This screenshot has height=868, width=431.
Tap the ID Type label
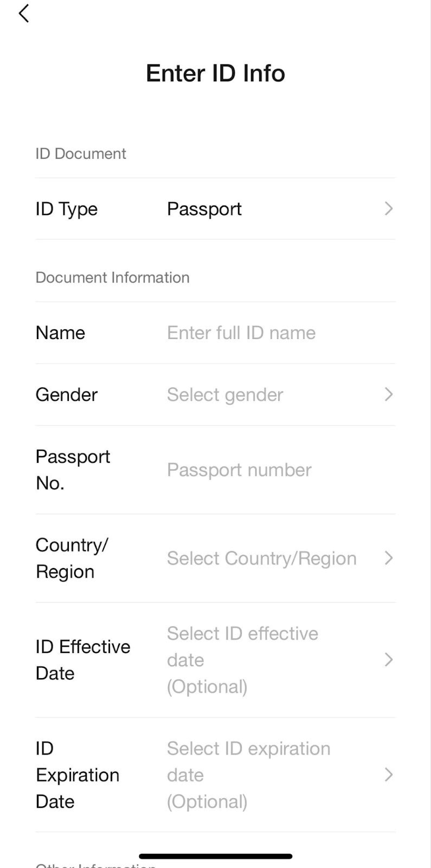click(66, 209)
